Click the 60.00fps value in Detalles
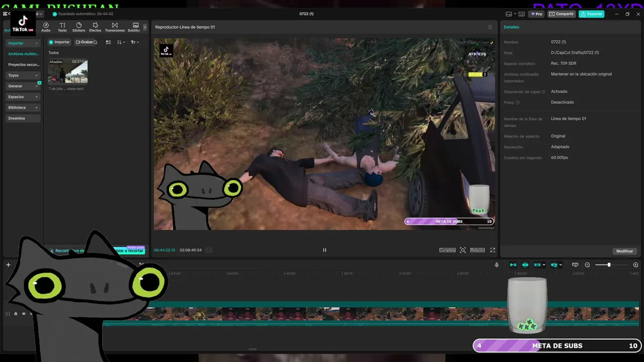The width and height of the screenshot is (644, 362). 559,158
